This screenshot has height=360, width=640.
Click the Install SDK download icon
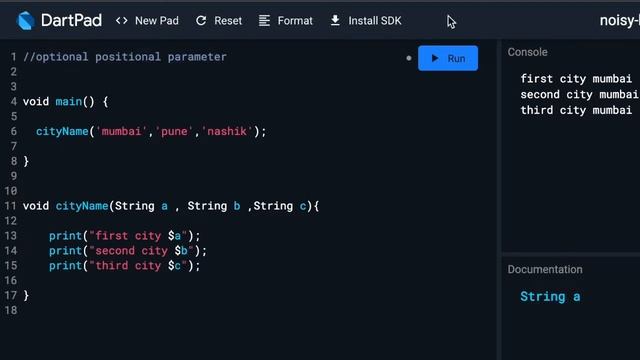[x=335, y=20]
